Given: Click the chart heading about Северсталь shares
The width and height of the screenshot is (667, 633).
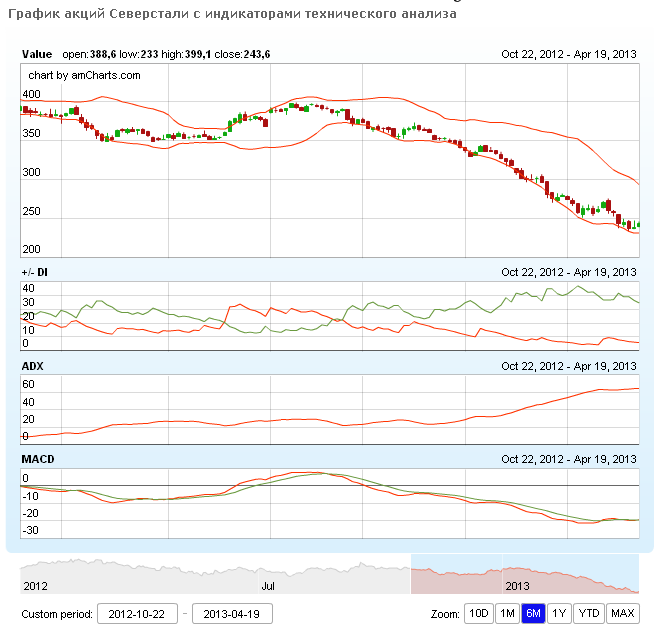Looking at the screenshot, I should tap(232, 14).
